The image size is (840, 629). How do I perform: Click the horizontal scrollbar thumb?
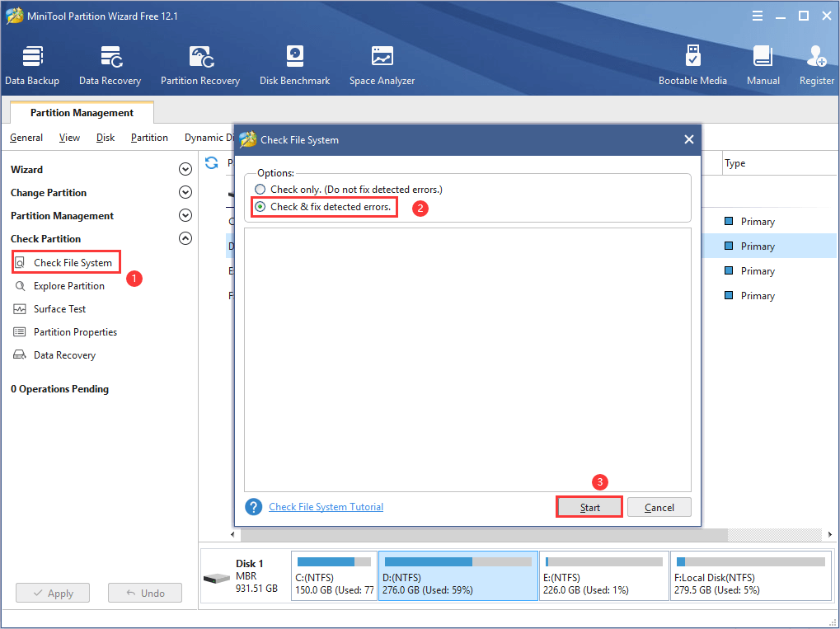click(484, 534)
